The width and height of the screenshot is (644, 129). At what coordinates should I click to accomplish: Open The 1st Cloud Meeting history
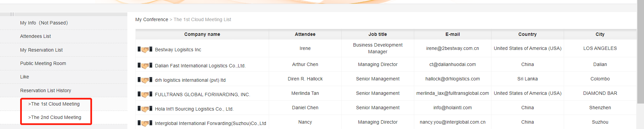coord(54,104)
